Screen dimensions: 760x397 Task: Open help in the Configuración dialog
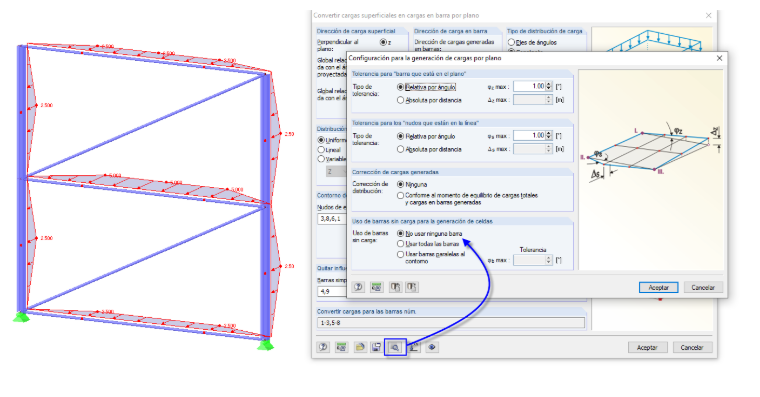coord(358,287)
